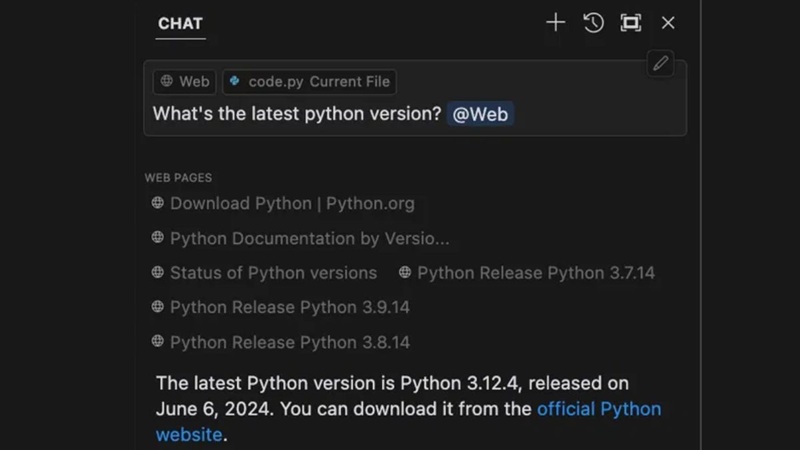Switch to the CHAT tab
The width and height of the screenshot is (800, 450).
tap(180, 23)
